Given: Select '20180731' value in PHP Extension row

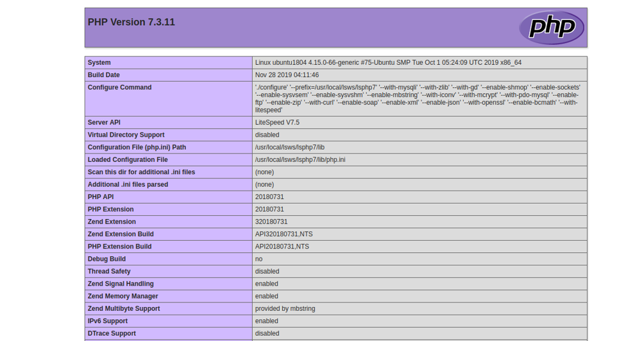Looking at the screenshot, I should pyautogui.click(x=269, y=209).
